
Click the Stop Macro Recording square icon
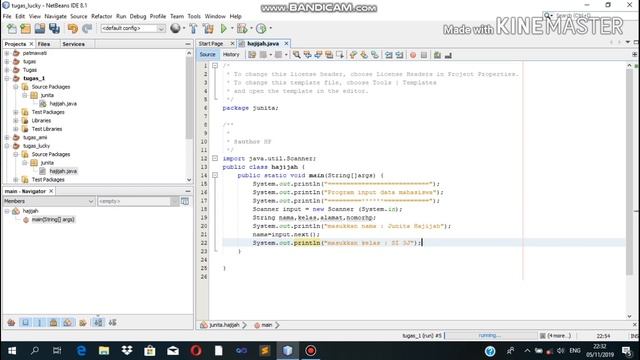pos(424,55)
